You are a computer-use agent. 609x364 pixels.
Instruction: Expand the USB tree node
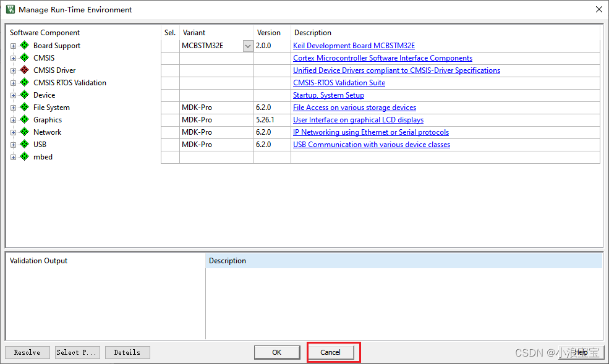coord(13,145)
